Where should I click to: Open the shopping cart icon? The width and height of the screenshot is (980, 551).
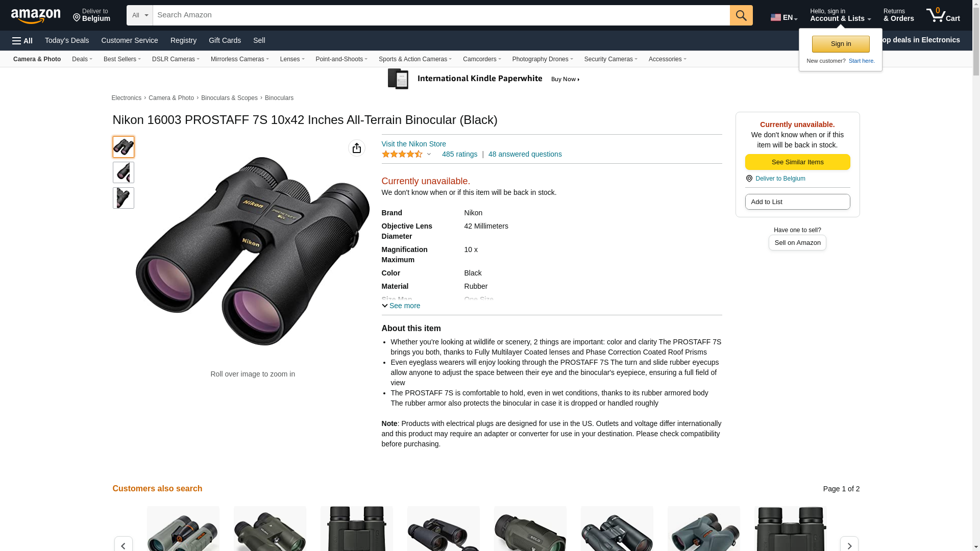[x=943, y=15]
